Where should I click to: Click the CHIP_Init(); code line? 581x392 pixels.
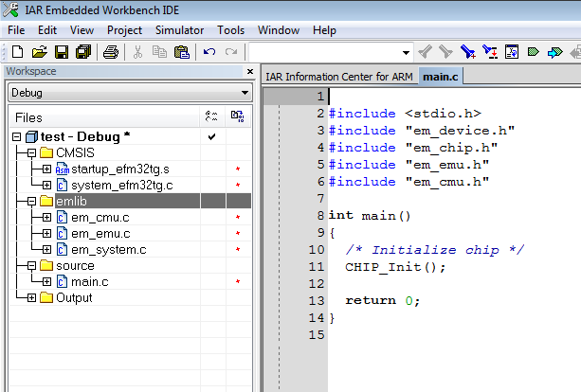tap(395, 267)
